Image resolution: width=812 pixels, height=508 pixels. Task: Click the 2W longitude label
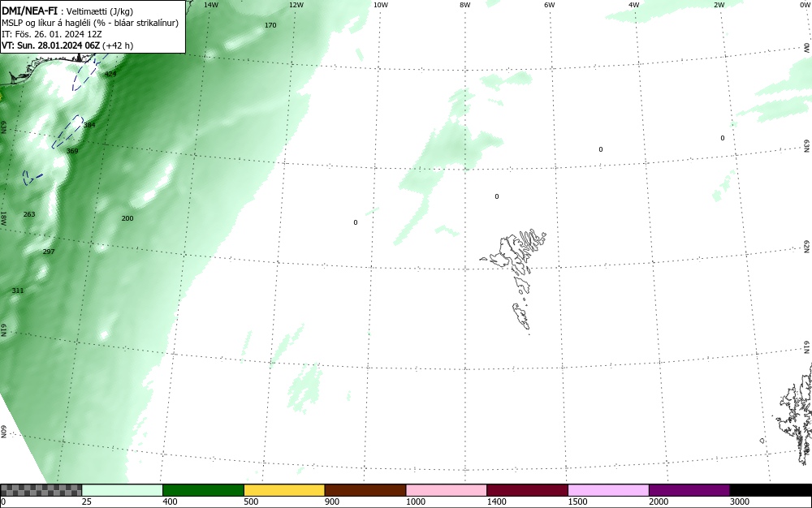click(x=719, y=5)
